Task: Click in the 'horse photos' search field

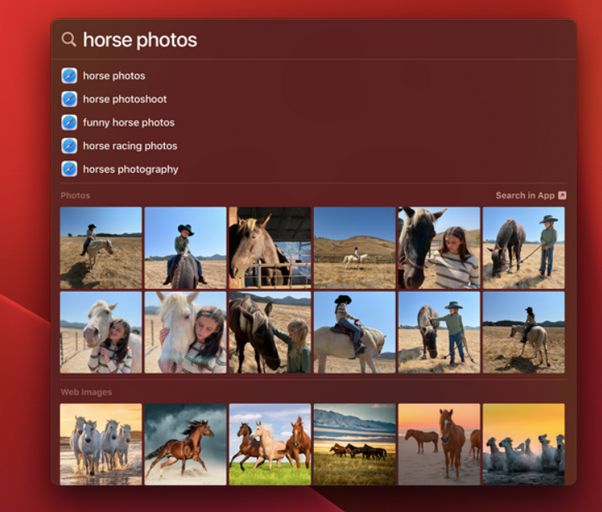Action: (313, 40)
